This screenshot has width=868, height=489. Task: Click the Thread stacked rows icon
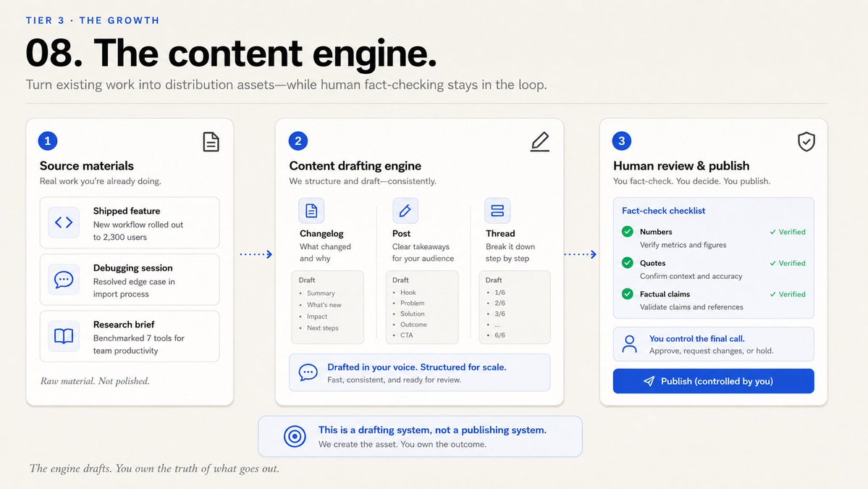coord(497,210)
